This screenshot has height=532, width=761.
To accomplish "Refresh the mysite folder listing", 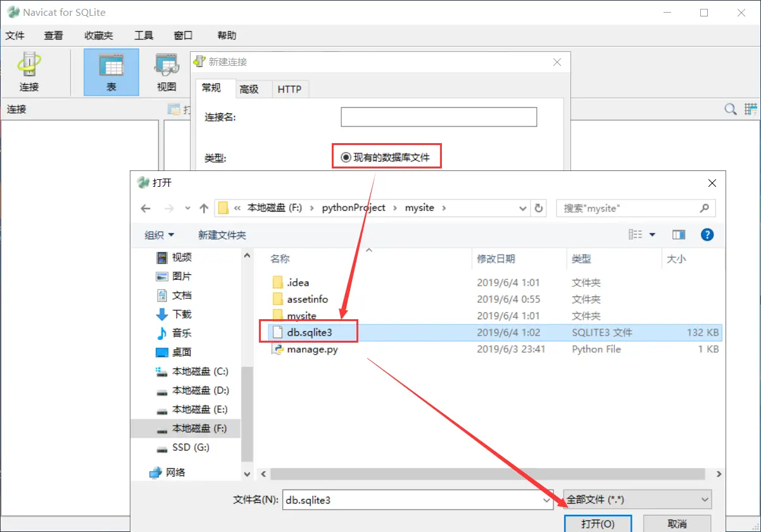I will (539, 208).
